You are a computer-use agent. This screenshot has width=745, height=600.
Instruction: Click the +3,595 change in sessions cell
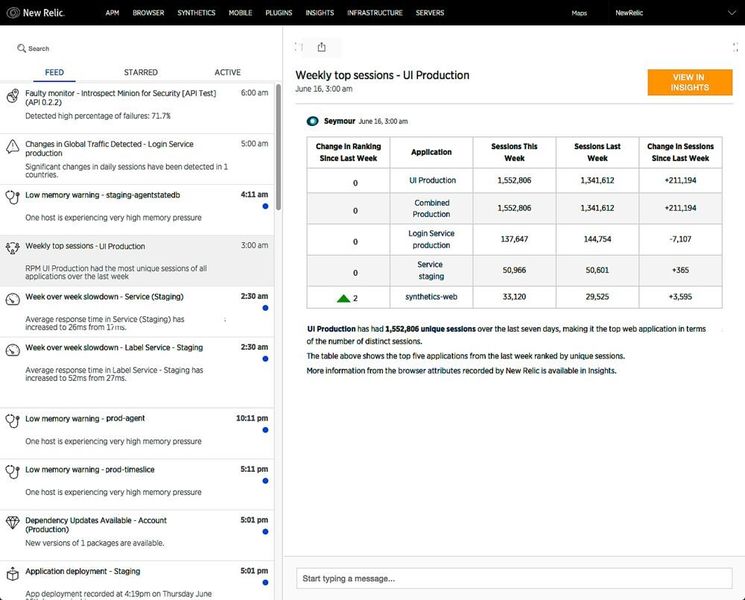pyautogui.click(x=680, y=296)
